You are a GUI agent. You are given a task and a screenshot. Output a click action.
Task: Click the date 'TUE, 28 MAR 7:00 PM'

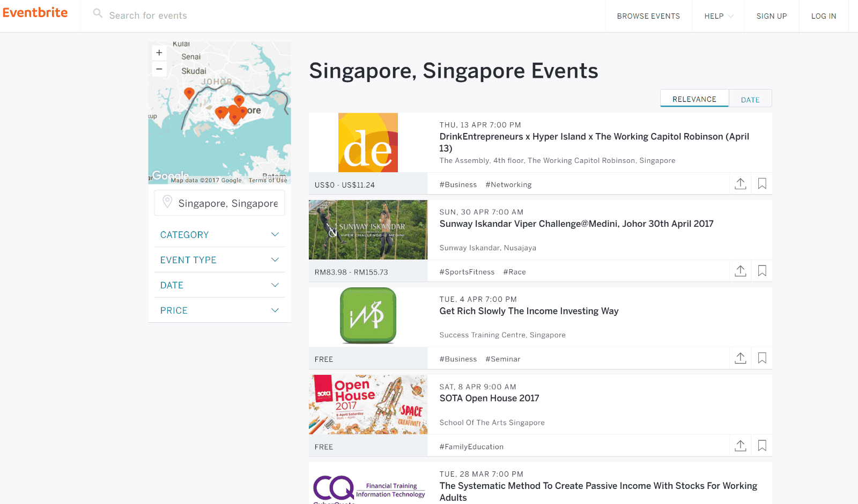(482, 475)
